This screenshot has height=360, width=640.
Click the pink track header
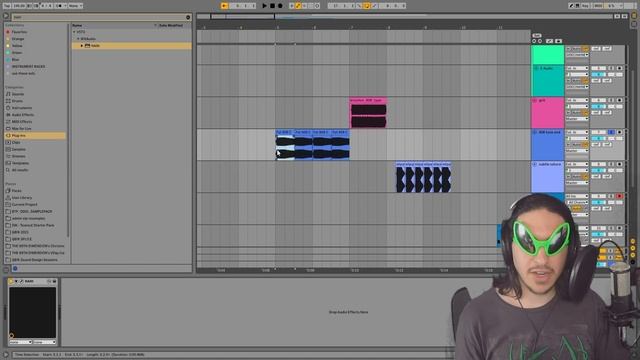547,113
